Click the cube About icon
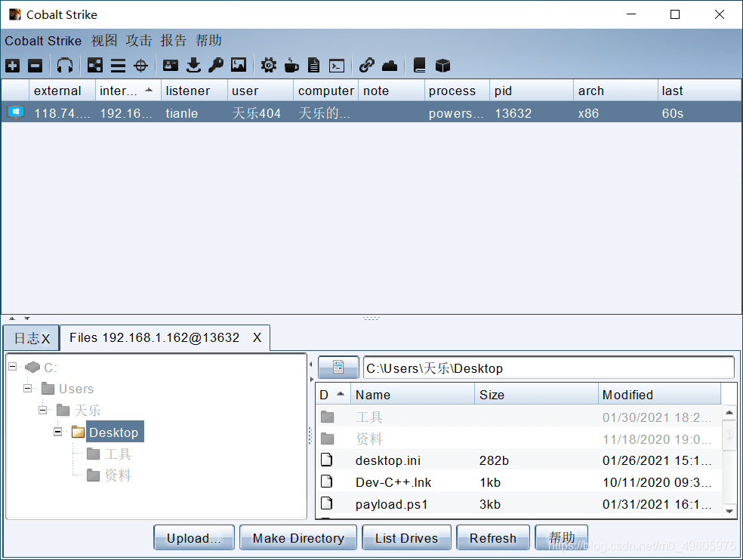The image size is (743, 560). pos(442,66)
